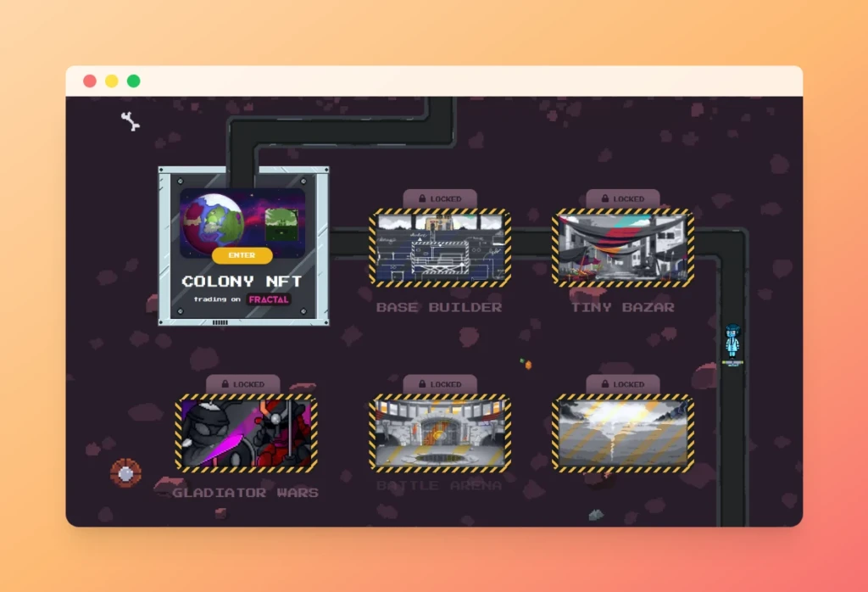Click the green map preview in Colony panel

[x=281, y=224]
